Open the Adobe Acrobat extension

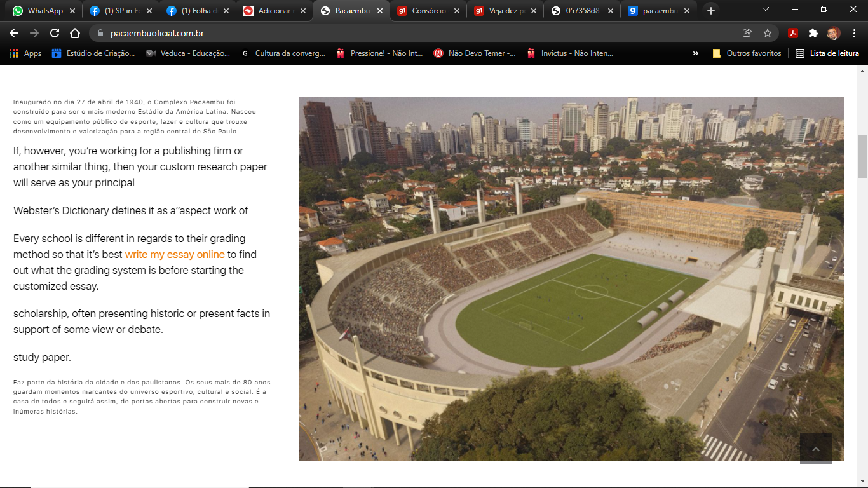click(793, 33)
